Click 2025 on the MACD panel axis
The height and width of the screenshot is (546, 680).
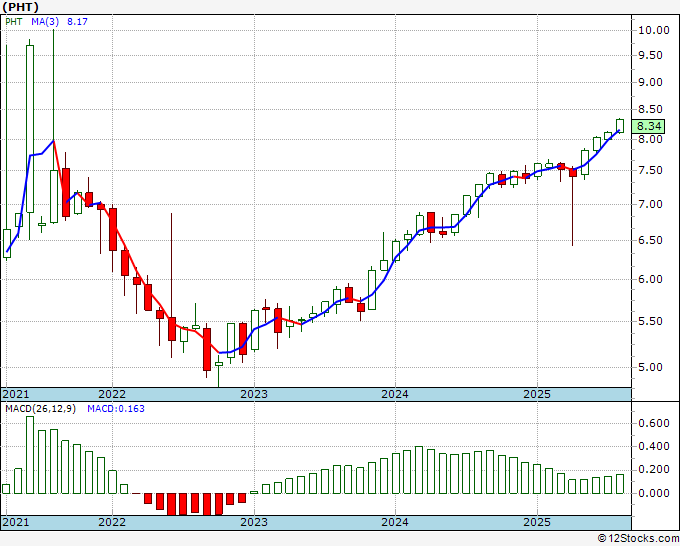coord(536,522)
